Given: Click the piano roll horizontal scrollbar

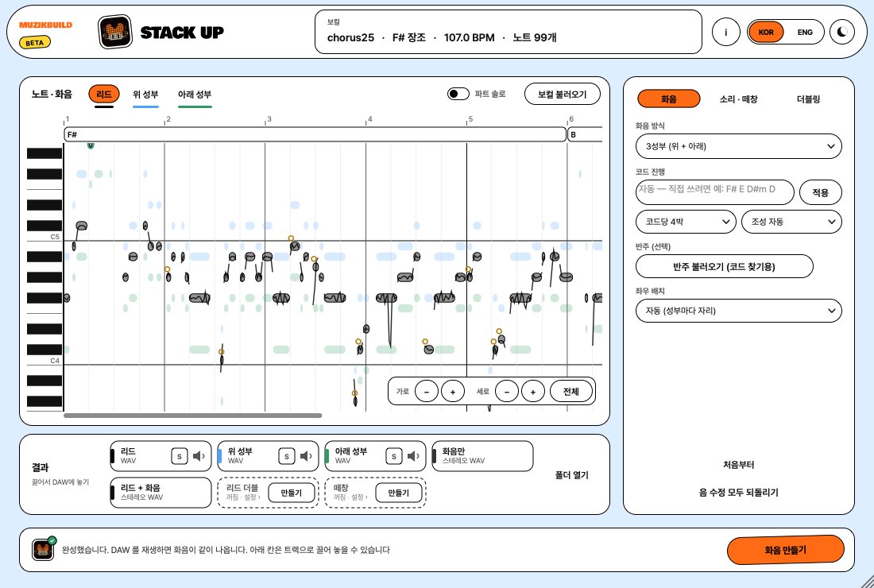Looking at the screenshot, I should point(193,416).
